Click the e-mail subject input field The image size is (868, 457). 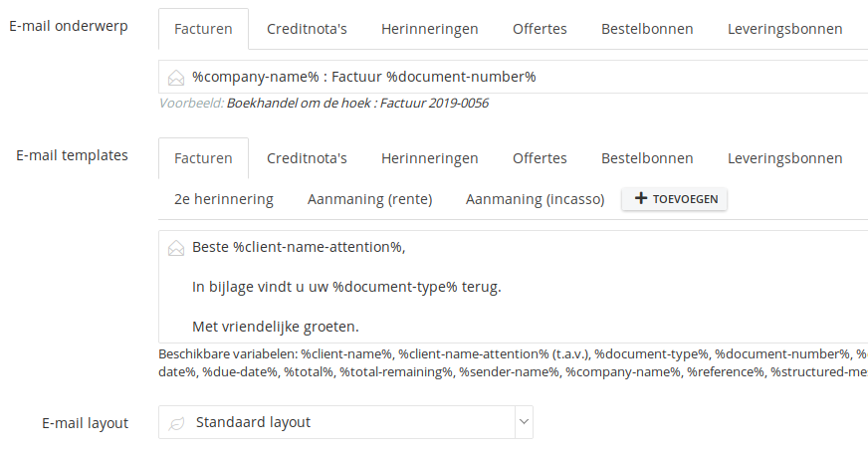click(x=514, y=77)
